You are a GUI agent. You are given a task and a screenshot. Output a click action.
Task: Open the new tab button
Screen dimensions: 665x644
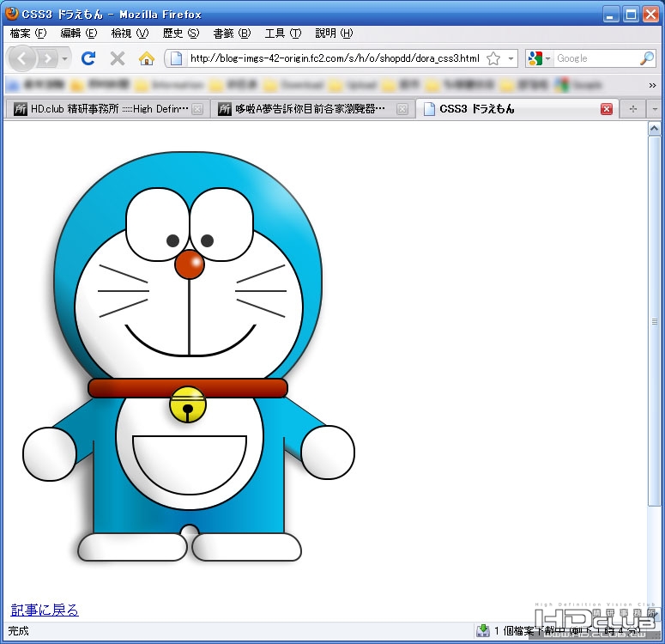coord(632,109)
